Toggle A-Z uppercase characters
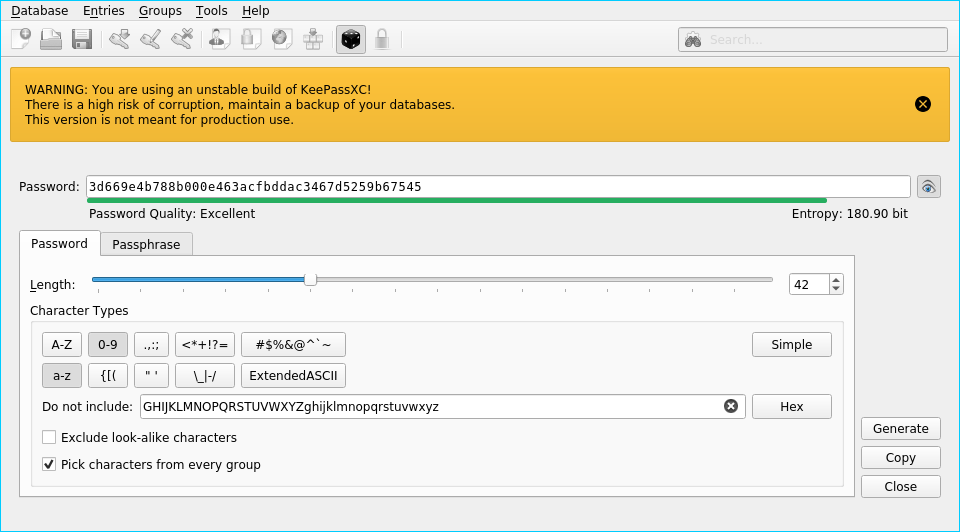This screenshot has width=960, height=532. point(62,345)
